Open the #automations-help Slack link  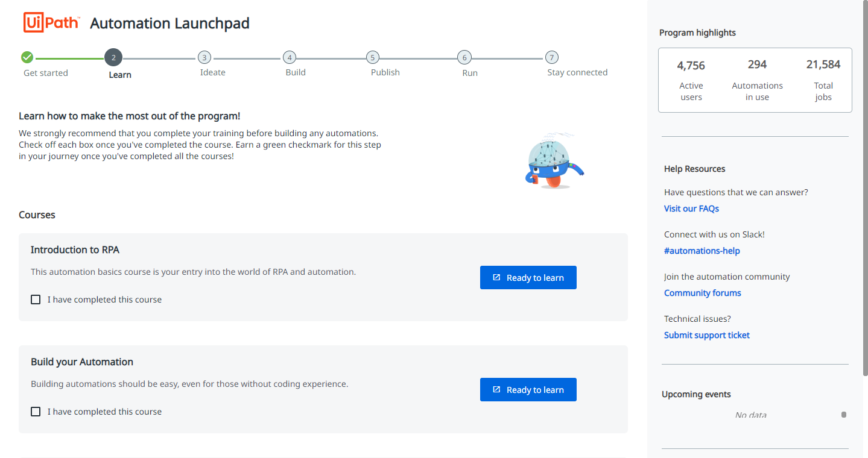coord(702,251)
